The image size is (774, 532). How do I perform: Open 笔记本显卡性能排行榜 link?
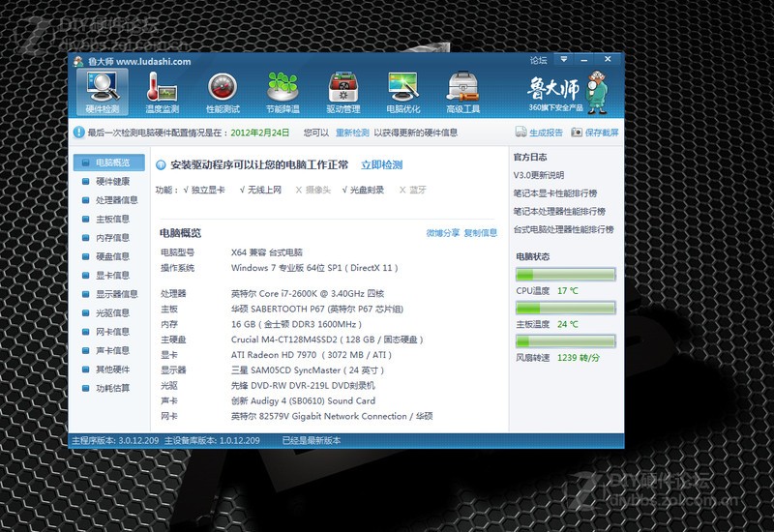[555, 192]
